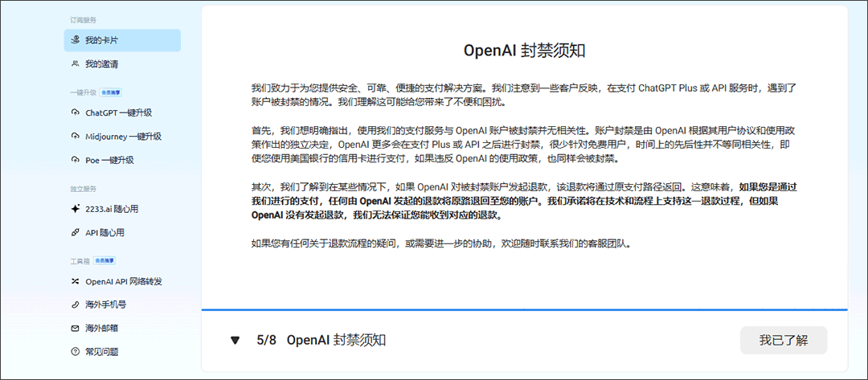Click the Midjourney 一键升级 upload icon

76,136
